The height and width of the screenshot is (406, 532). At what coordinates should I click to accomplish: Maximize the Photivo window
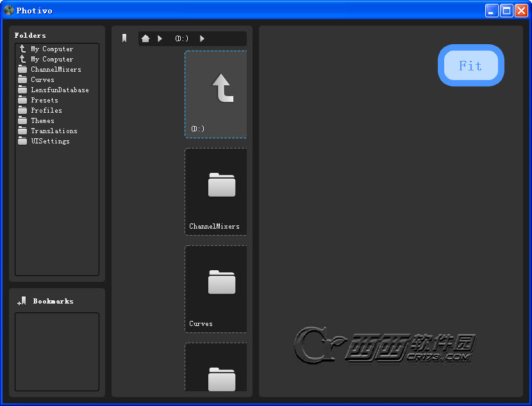coord(506,10)
